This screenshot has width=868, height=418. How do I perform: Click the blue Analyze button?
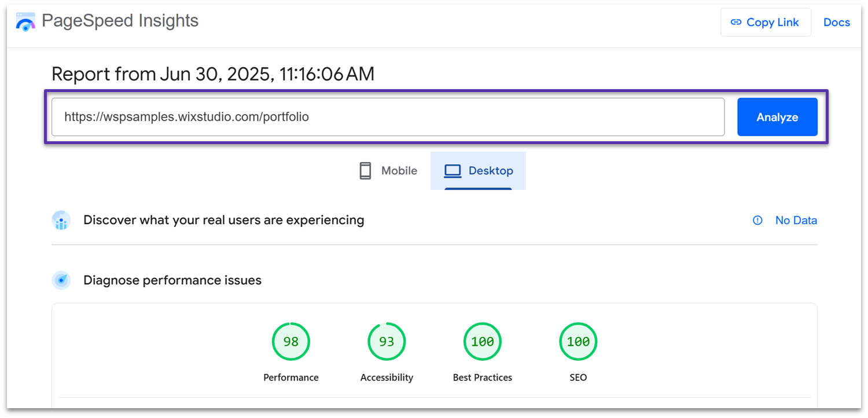point(777,117)
